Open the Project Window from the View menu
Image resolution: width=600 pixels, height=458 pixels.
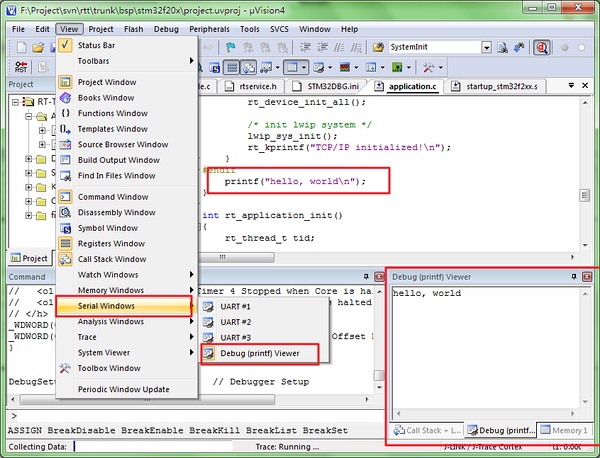pyautogui.click(x=111, y=82)
